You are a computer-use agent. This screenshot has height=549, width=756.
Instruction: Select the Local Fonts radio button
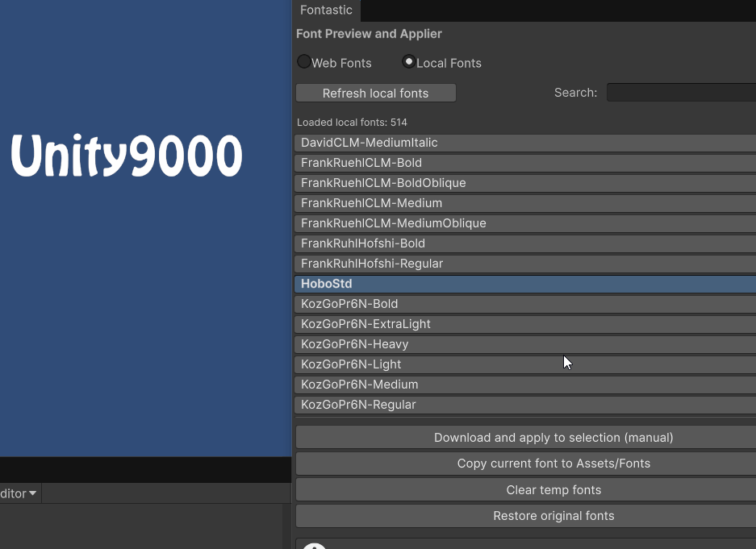409,62
